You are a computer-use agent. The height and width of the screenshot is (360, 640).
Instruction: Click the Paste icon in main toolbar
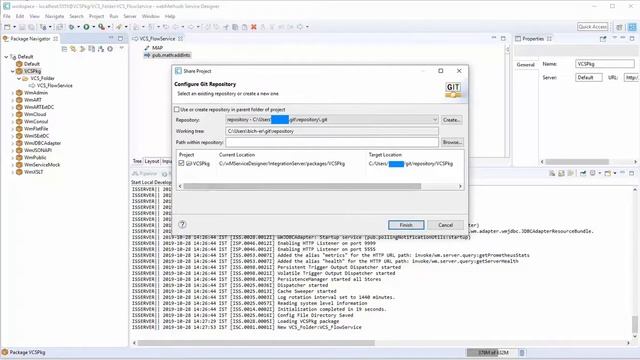(x=244, y=27)
